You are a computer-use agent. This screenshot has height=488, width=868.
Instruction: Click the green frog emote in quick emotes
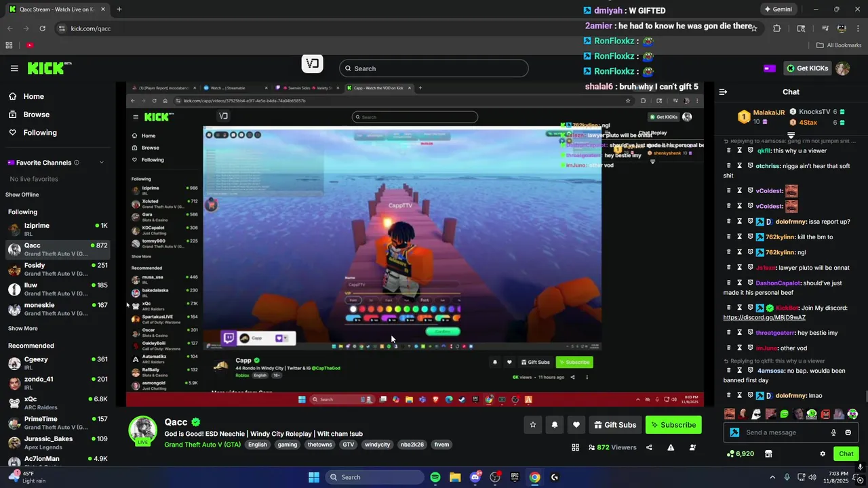tap(784, 414)
